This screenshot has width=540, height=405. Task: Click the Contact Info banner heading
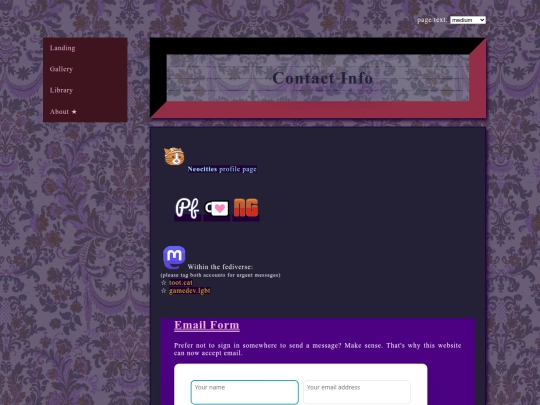pos(323,78)
